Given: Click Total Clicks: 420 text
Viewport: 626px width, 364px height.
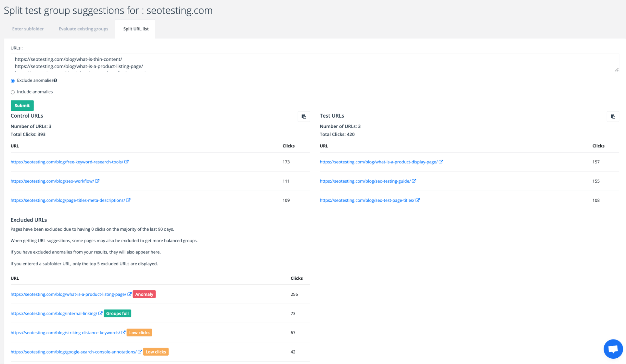Looking at the screenshot, I should [337, 134].
